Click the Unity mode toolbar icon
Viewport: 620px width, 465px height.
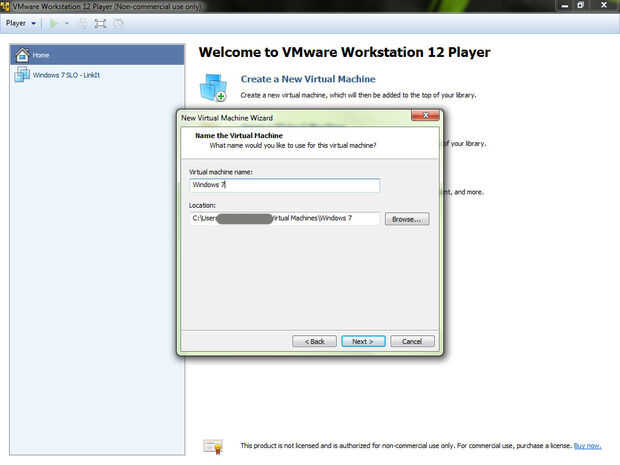tap(118, 24)
